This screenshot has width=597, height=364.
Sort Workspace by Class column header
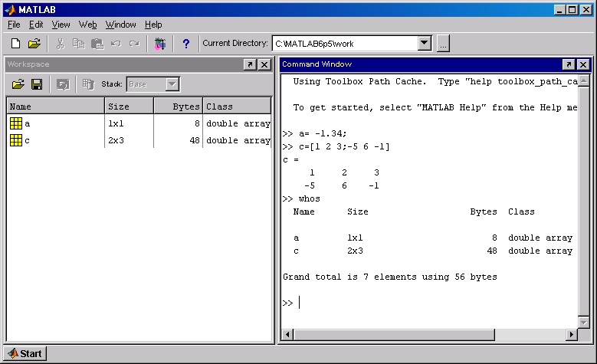237,107
